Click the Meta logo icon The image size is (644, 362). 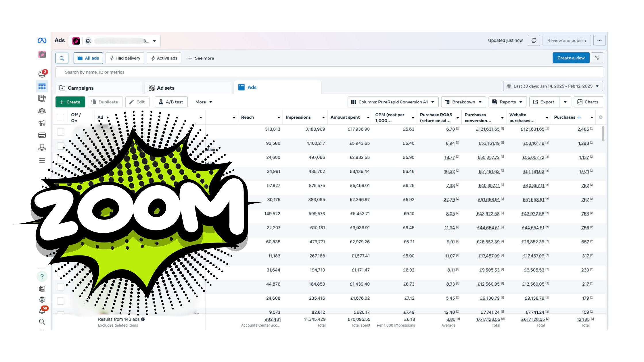click(x=42, y=41)
